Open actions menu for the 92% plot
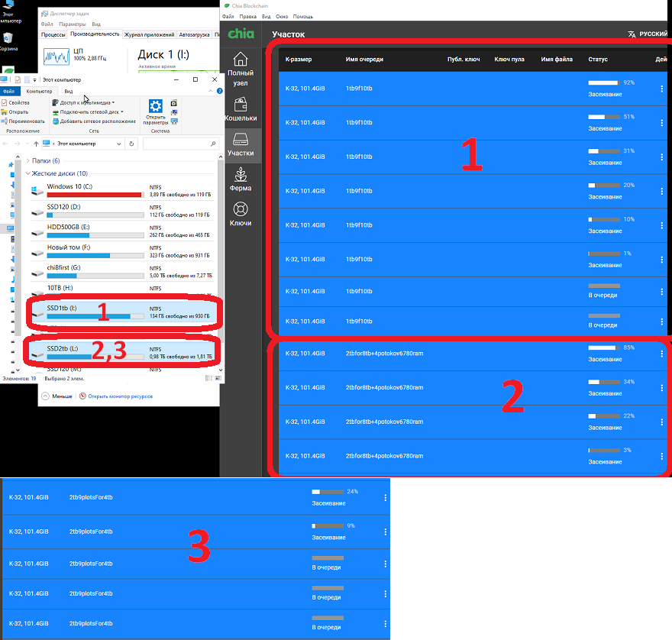This screenshot has width=672, height=640. (662, 89)
